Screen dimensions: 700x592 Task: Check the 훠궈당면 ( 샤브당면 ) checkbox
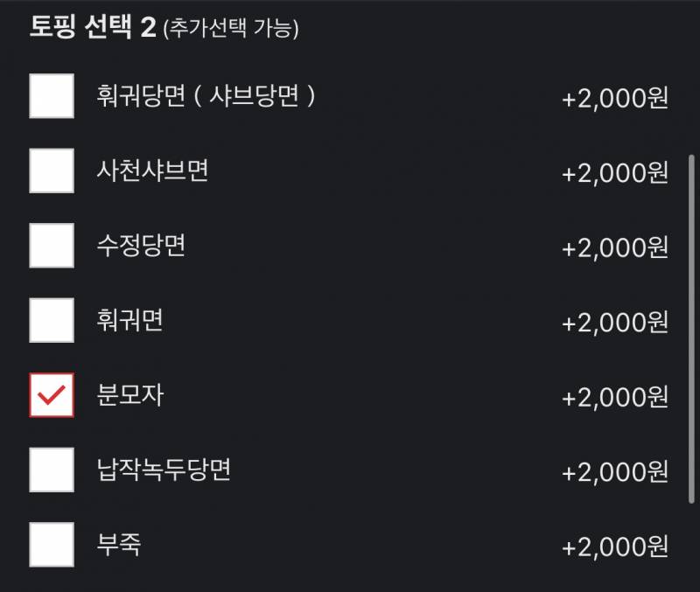[51, 99]
